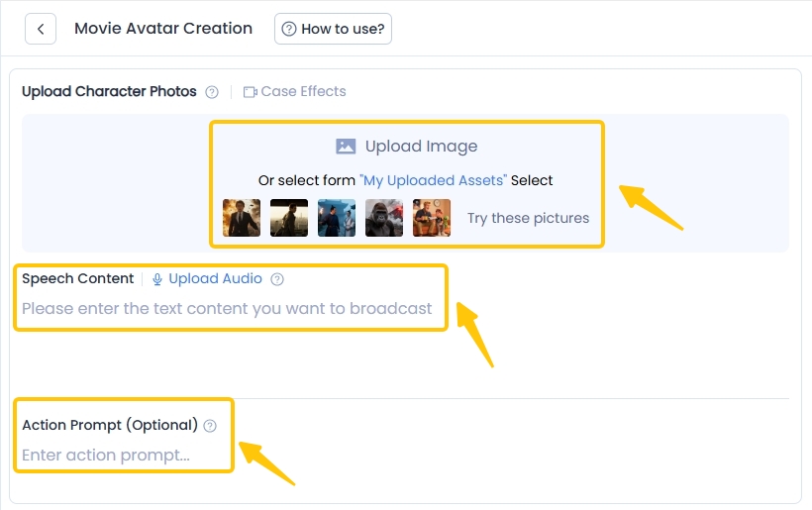Click help icon beside Action Prompt (Optional)
812x510 pixels.
[210, 426]
